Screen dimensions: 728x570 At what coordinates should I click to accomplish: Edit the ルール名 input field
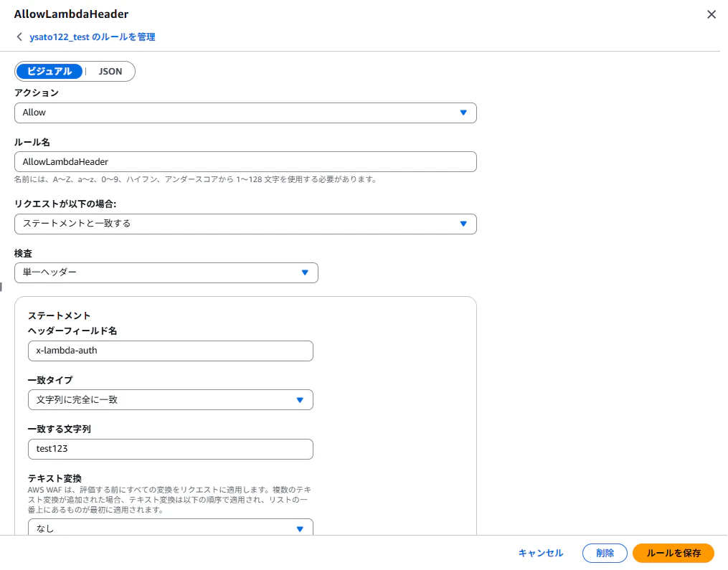tap(245, 161)
